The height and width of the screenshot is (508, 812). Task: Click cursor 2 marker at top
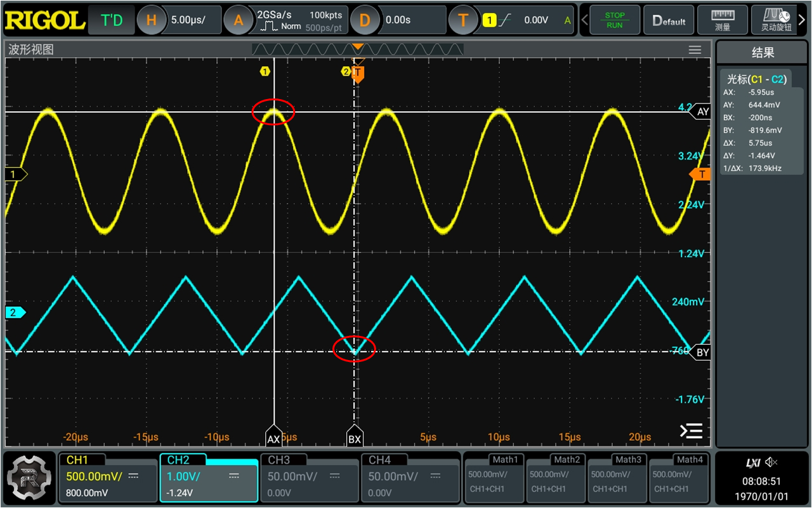(346, 71)
